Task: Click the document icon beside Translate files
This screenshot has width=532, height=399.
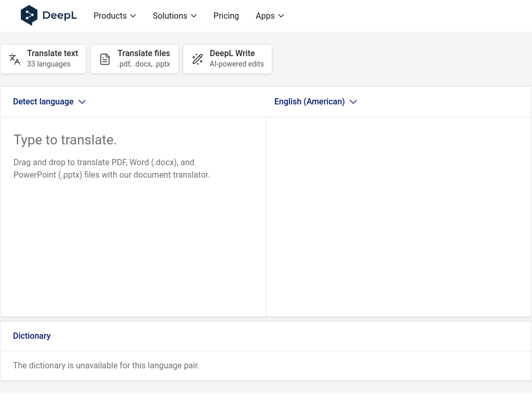Action: tap(105, 59)
